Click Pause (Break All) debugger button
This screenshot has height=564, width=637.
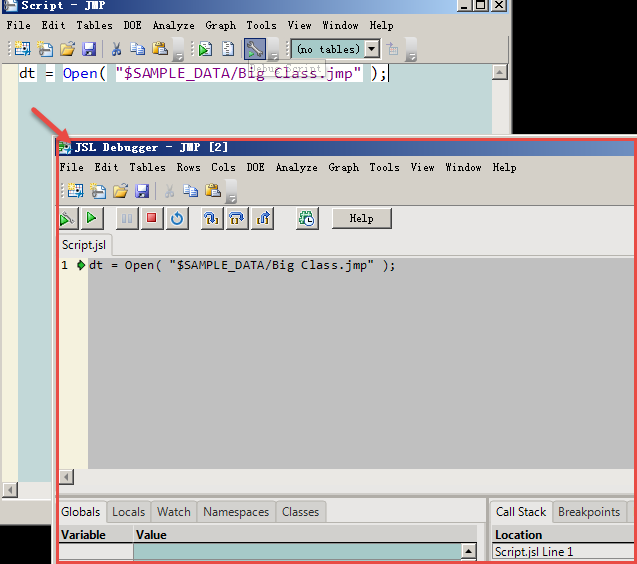[x=127, y=219]
